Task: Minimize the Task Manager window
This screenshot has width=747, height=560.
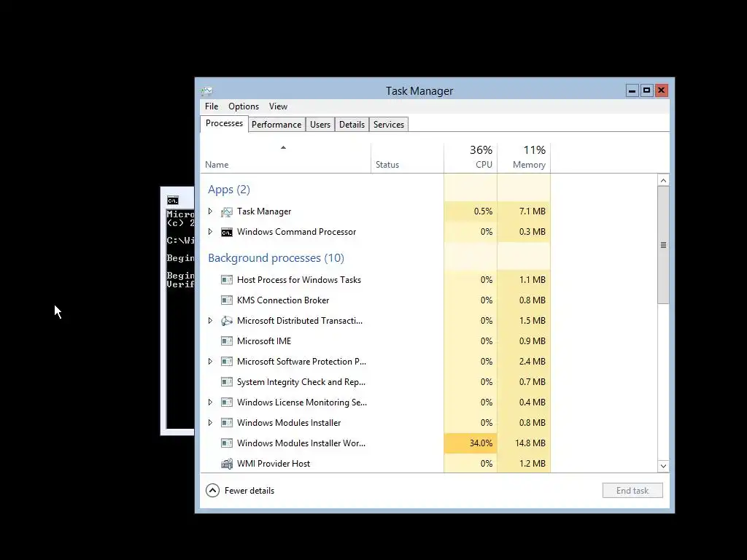Action: tap(632, 90)
